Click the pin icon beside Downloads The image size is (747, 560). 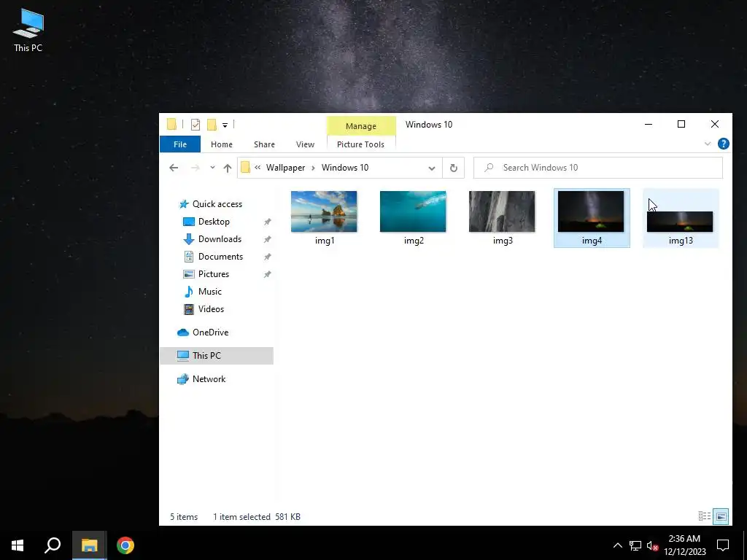(x=267, y=239)
